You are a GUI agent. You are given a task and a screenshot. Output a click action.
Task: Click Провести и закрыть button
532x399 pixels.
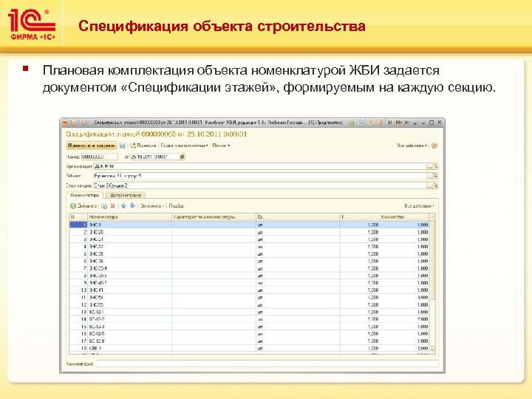click(92, 146)
